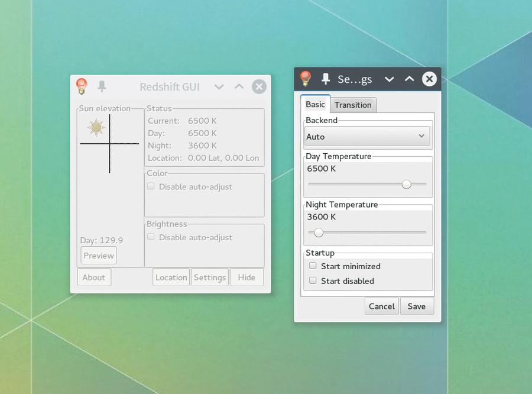Viewport: 532px width, 394px height.
Task: Save the settings
Action: [x=417, y=306]
